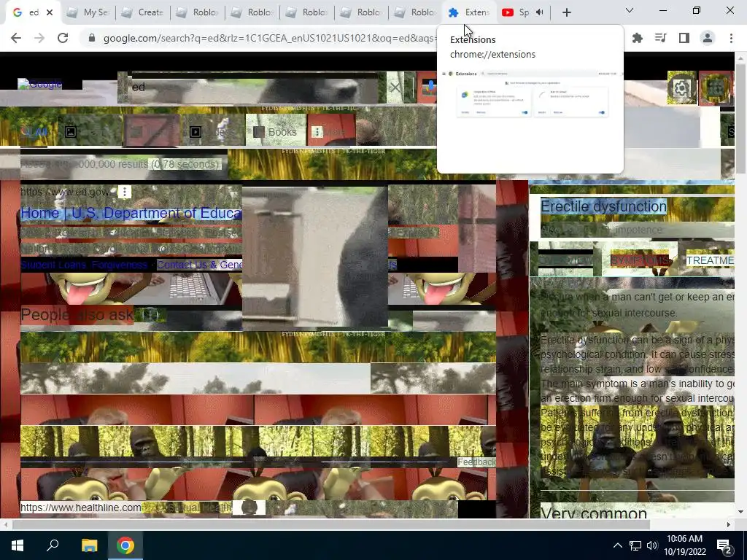The image size is (747, 560).
Task: Open the healthline.com result URL
Action: tap(80, 507)
